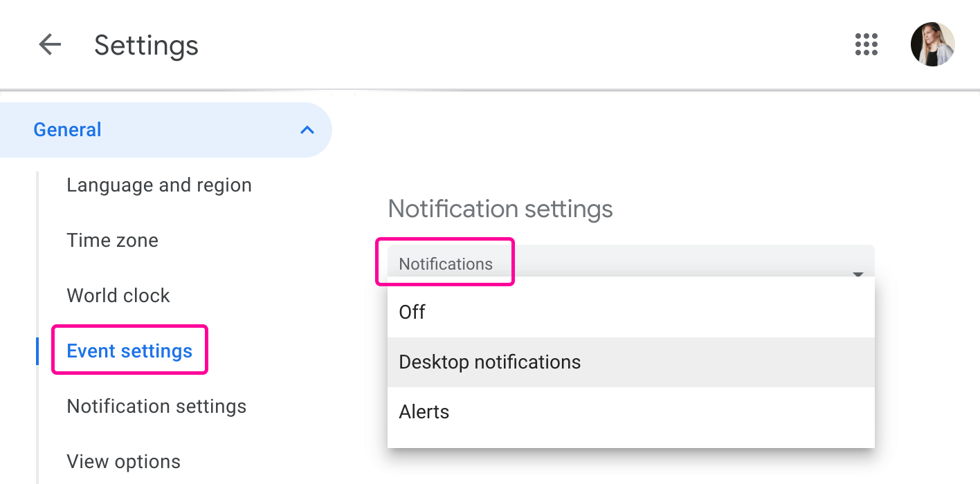Open the account profile picture menu
Viewport: 980px width, 484px height.
(x=932, y=44)
